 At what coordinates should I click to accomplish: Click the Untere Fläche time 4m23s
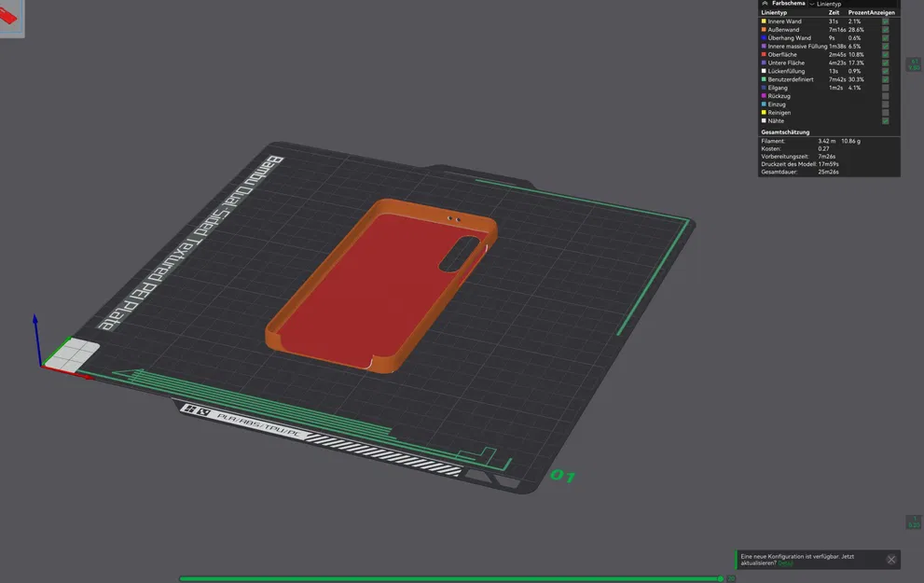point(836,62)
